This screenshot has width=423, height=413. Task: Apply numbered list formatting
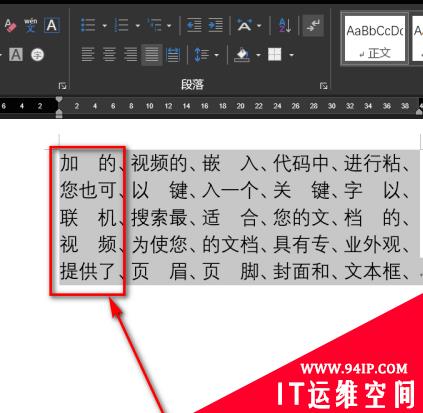pyautogui.click(x=121, y=25)
